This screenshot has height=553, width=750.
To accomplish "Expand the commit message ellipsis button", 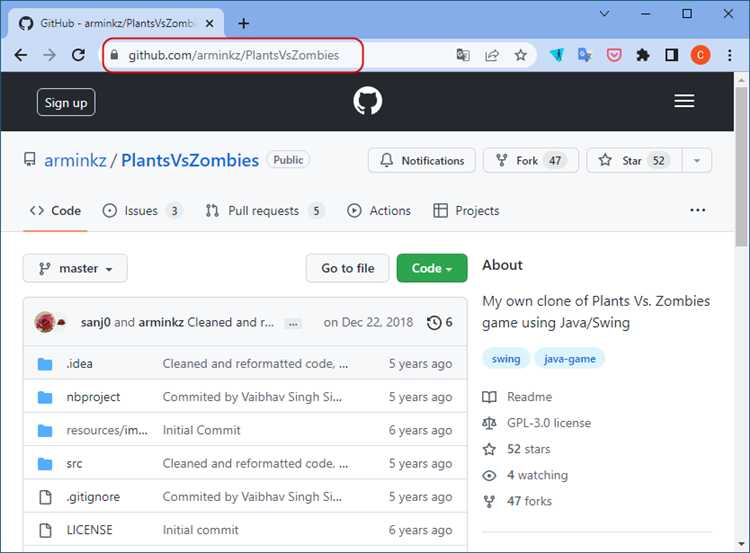I will coord(293,324).
